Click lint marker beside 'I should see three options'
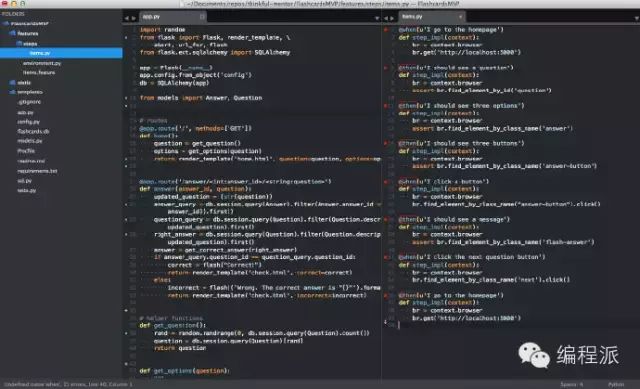Screen dimensions: 640x389 coord(386,106)
